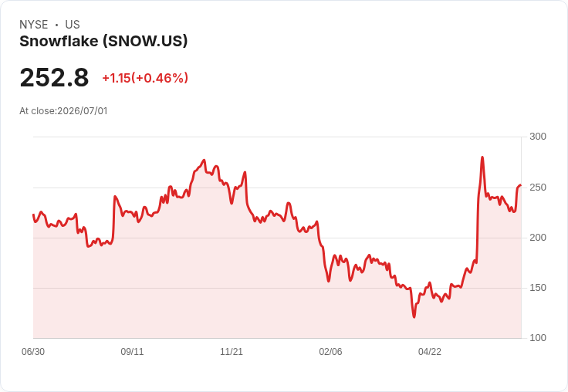
Task: Click the chart's highest spike near 280
Action: (x=482, y=157)
